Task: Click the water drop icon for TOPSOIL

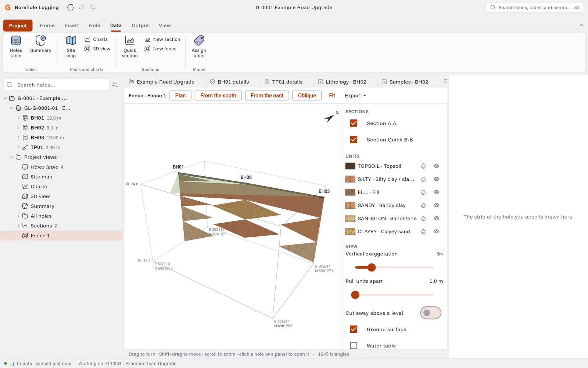Action: pos(423,166)
